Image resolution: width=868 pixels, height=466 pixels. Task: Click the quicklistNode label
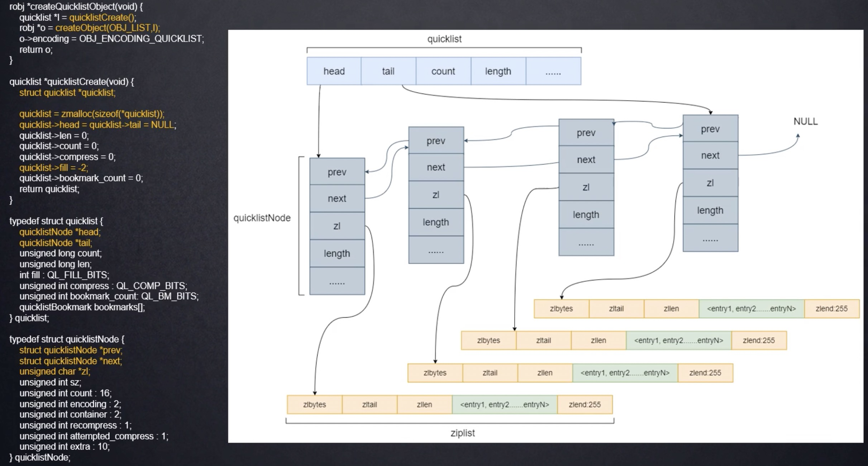tap(263, 218)
